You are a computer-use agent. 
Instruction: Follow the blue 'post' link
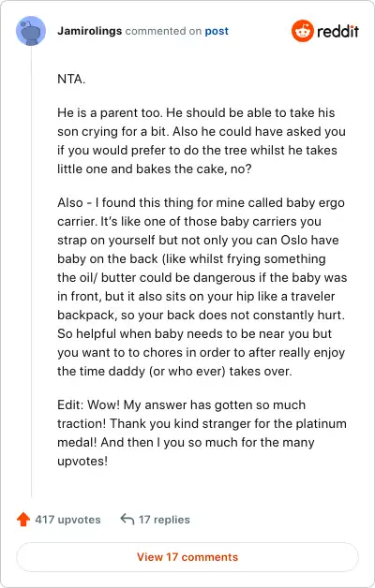[217, 31]
